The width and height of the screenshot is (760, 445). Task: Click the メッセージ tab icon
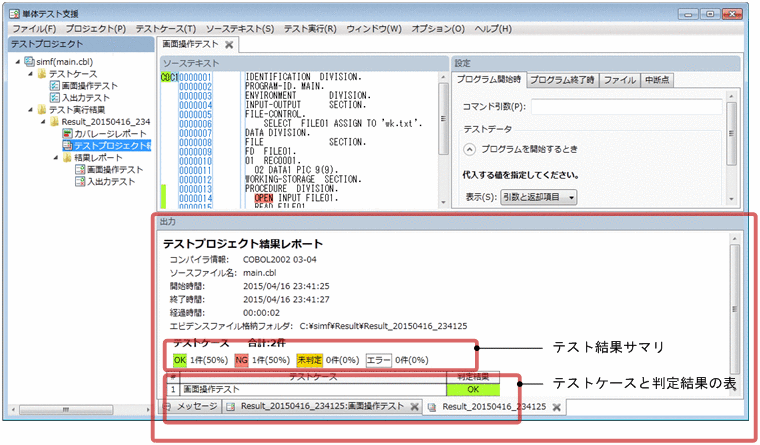tap(167, 406)
